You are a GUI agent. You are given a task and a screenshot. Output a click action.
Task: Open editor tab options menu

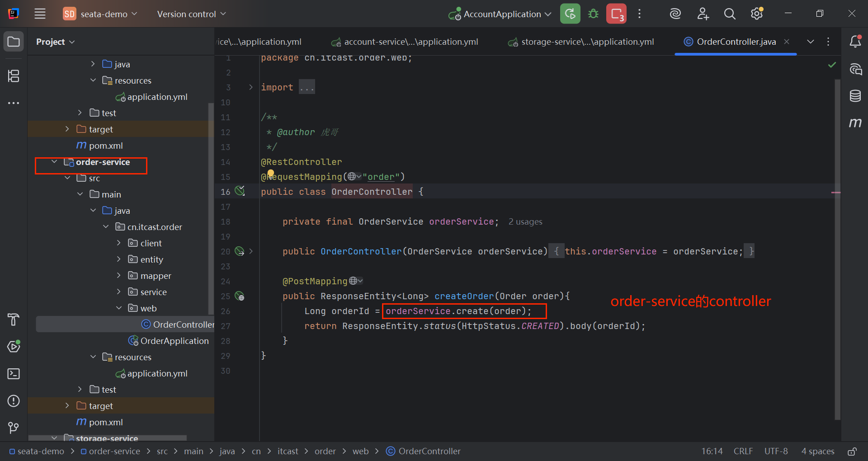click(x=828, y=42)
